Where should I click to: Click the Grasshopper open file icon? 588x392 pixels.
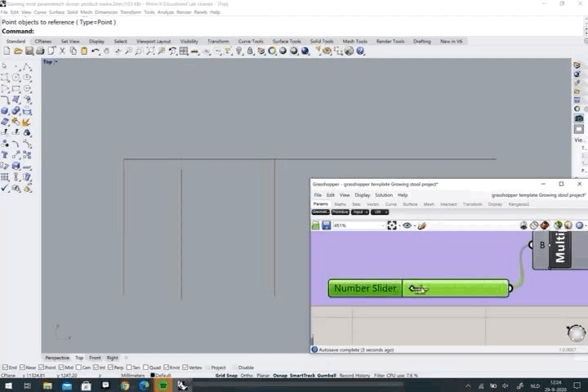(316, 225)
